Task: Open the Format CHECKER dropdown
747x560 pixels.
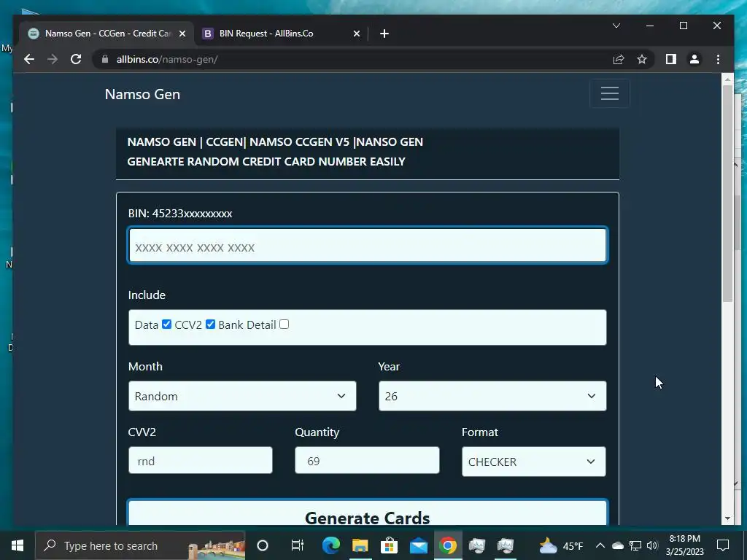Action: [x=533, y=462]
